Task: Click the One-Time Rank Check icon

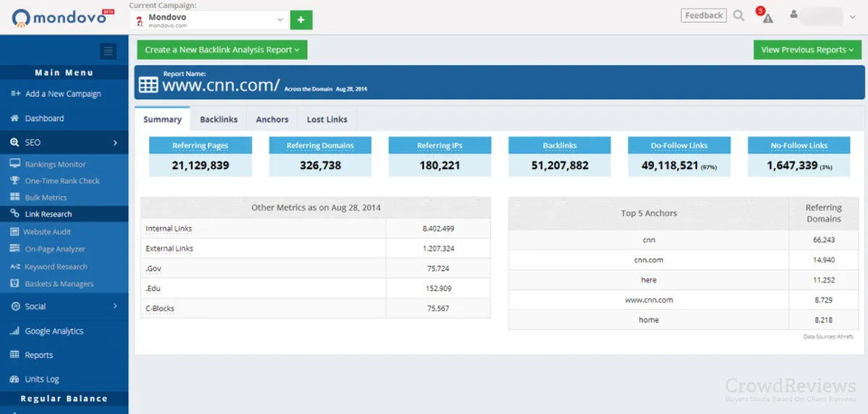Action: [x=15, y=181]
